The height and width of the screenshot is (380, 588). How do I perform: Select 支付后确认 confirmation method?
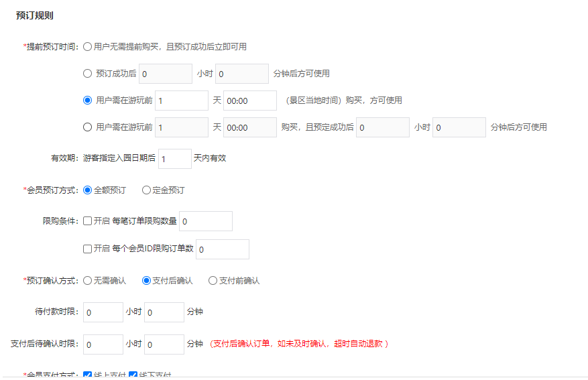146,281
